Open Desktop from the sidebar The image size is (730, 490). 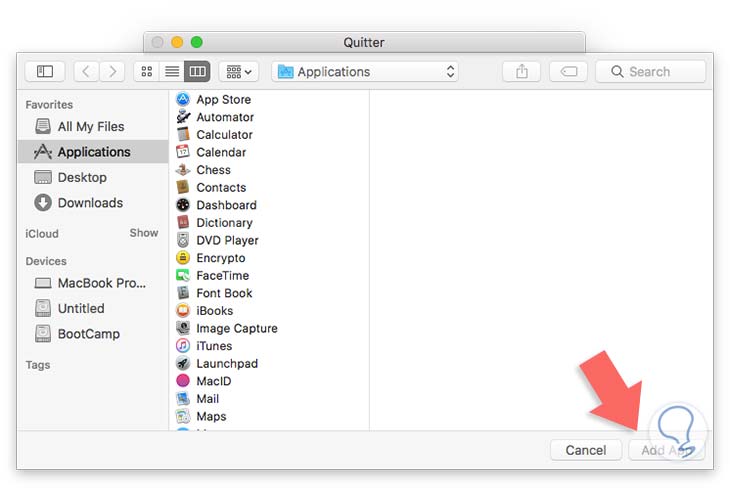93,177
